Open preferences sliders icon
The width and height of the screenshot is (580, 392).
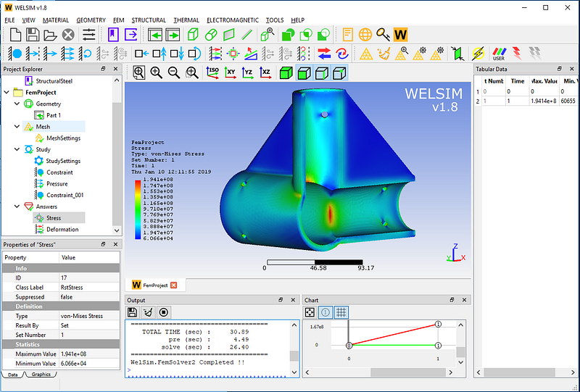[x=88, y=35]
